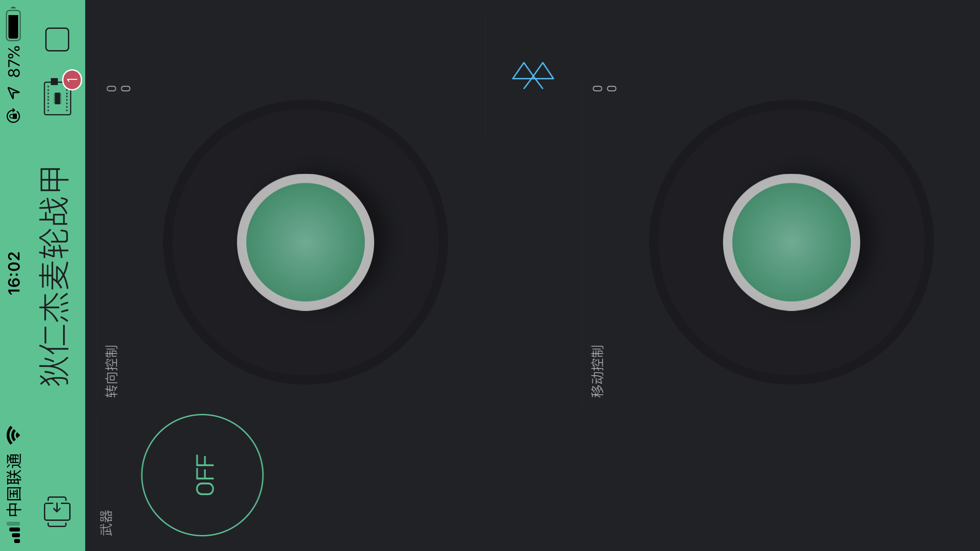This screenshot has height=551, width=980.
Task: Tap the 转向控制 joystick value readout
Action: coord(119,89)
